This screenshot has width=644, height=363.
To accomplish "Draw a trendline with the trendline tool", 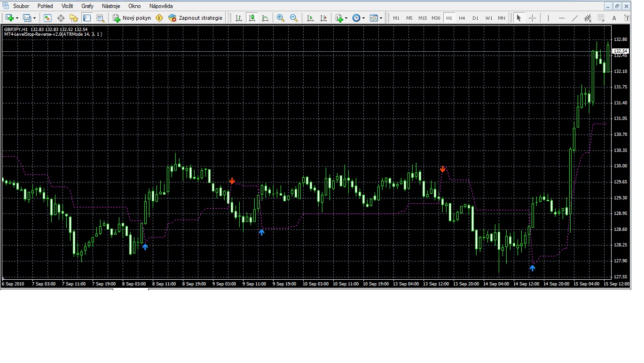I will click(574, 18).
